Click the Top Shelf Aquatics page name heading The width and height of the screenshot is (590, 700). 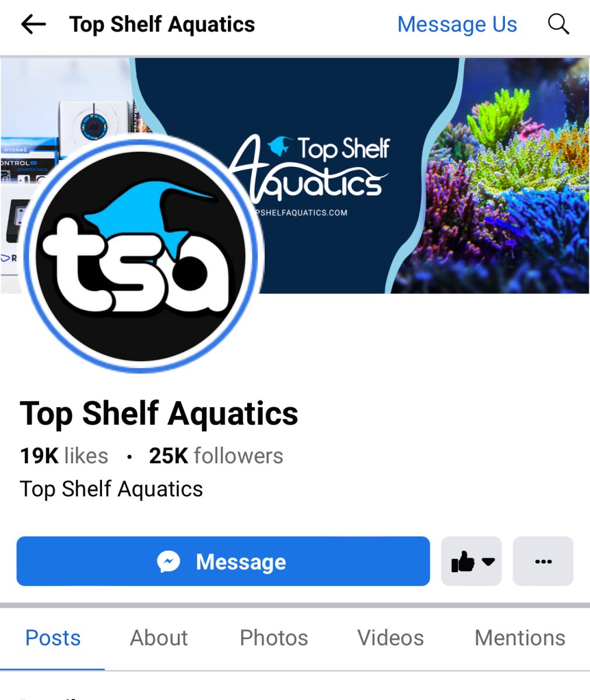pyautogui.click(x=159, y=414)
